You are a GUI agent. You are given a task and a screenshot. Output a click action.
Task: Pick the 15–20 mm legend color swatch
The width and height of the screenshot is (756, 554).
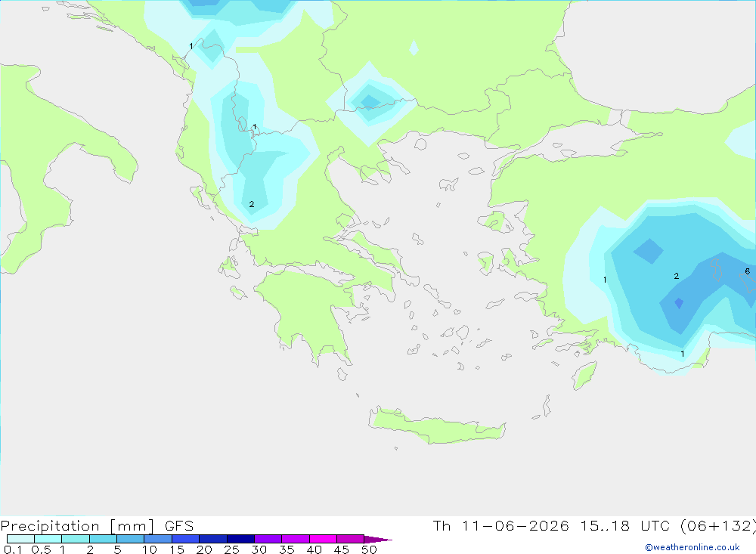point(186,539)
